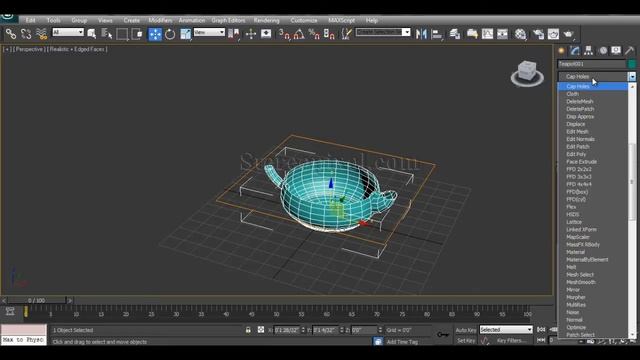The height and width of the screenshot is (360, 640).
Task: Click the Set Key button
Action: pos(466,340)
